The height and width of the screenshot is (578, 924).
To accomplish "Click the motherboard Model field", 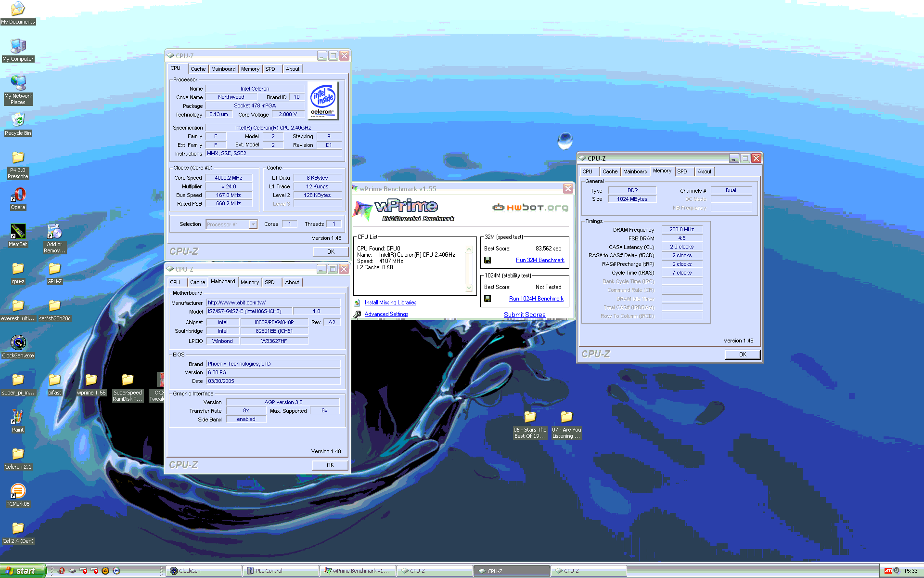I will pos(248,312).
